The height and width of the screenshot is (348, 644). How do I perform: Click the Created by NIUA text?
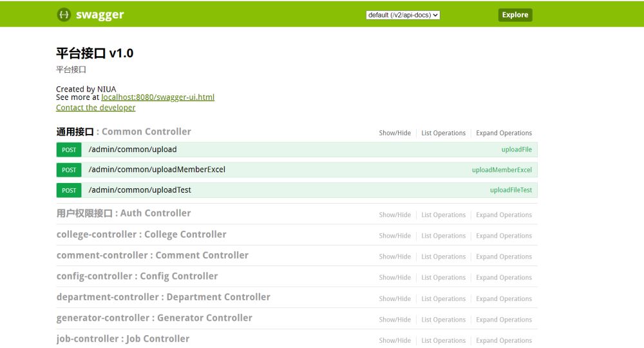pos(86,89)
